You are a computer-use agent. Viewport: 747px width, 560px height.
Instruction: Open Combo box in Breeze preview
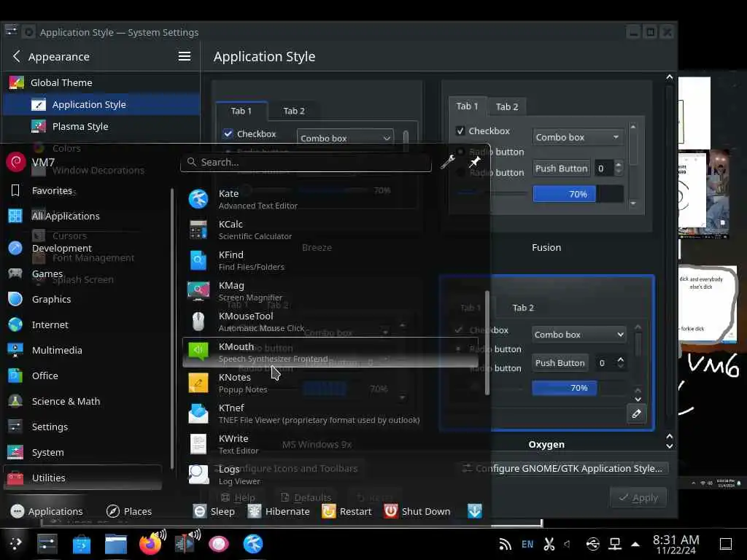click(x=345, y=138)
